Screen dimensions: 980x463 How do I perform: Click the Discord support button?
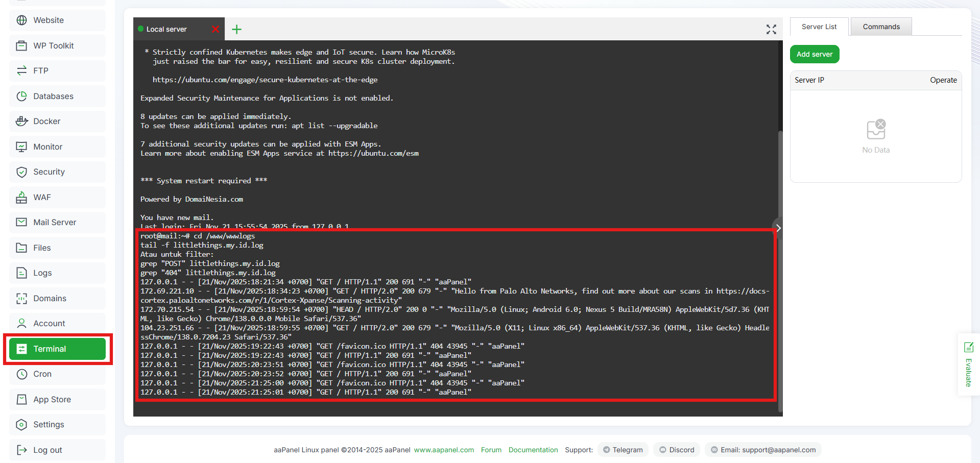point(677,450)
